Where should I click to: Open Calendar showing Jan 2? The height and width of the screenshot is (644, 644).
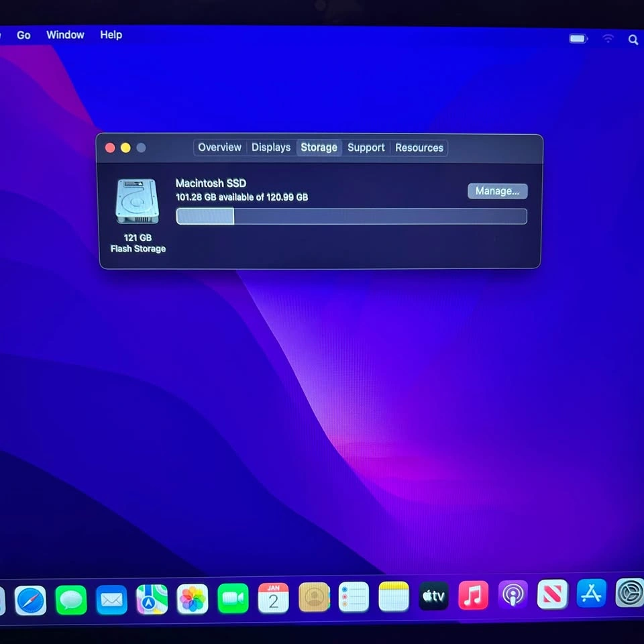273,598
